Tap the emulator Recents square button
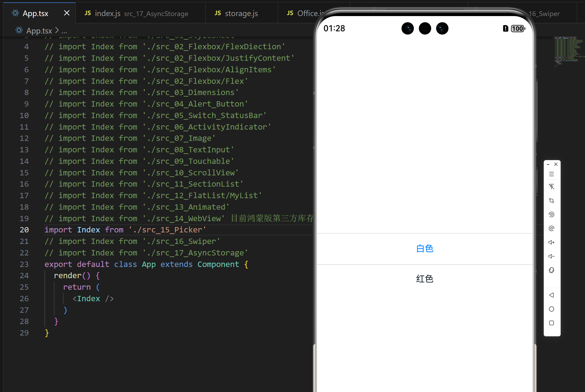This screenshot has width=585, height=392. 551,323
